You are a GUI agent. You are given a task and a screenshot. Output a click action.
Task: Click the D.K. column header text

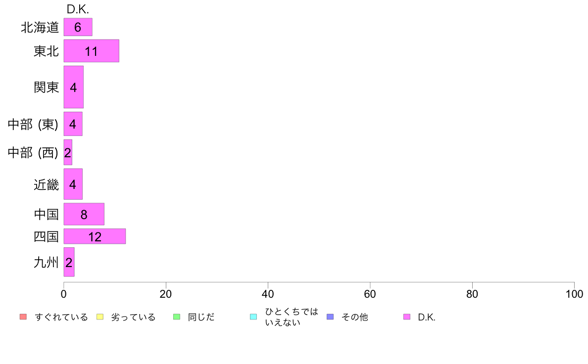78,9
